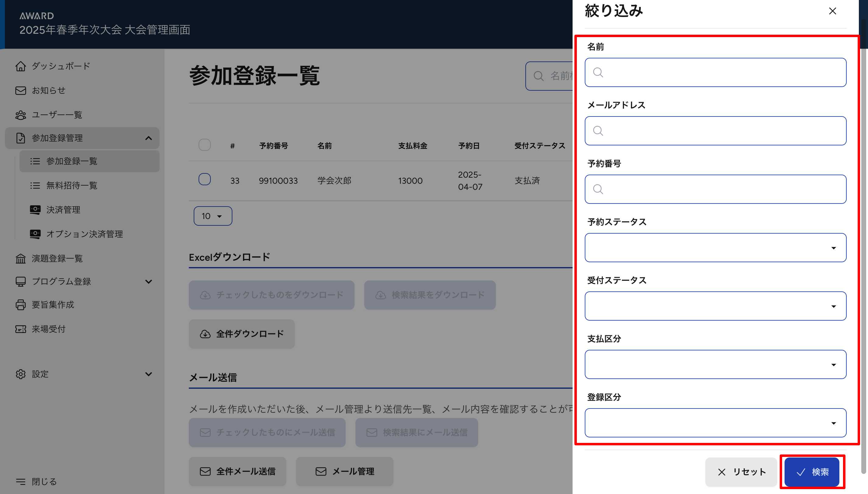Click the 検索 search button

click(x=812, y=471)
